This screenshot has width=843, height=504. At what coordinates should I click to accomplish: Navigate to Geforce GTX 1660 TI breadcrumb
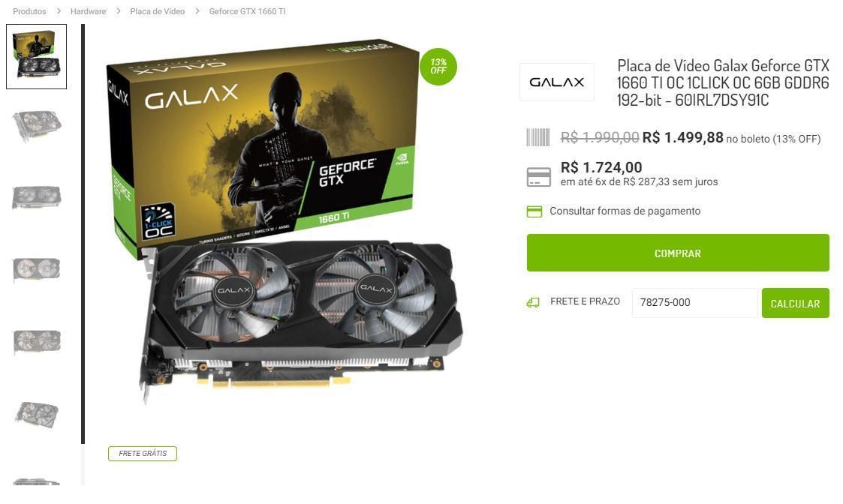coord(247,11)
